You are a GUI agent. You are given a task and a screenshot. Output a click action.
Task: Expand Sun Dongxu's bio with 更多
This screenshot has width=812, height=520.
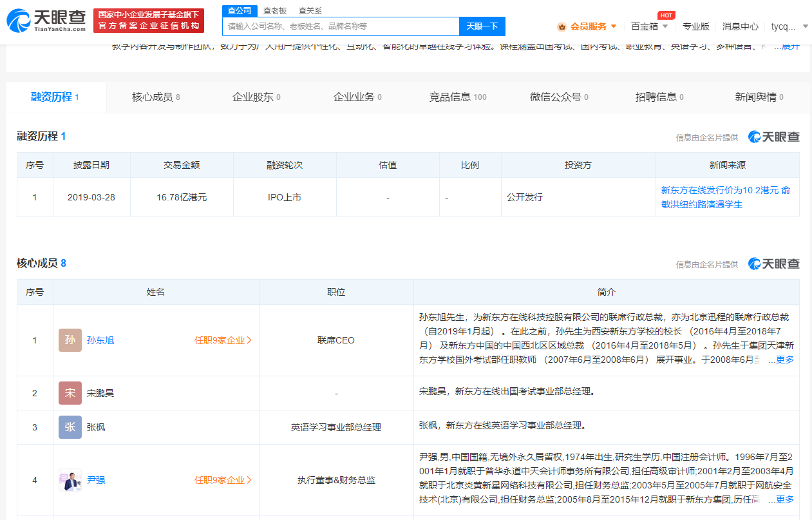pos(784,360)
